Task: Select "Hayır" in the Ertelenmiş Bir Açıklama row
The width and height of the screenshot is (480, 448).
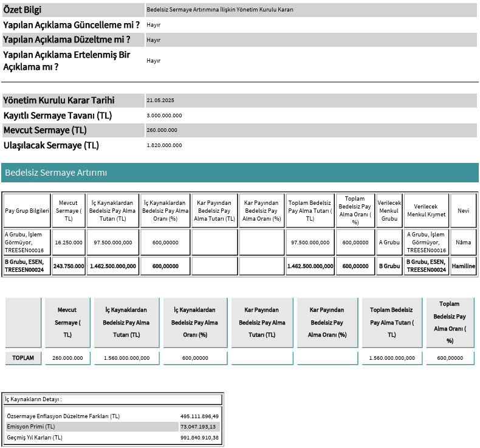Action: click(x=153, y=61)
